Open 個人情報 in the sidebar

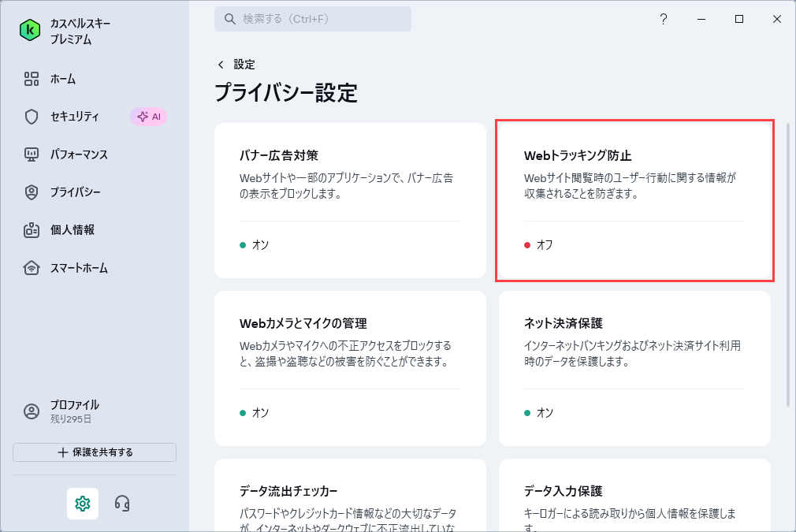point(72,230)
